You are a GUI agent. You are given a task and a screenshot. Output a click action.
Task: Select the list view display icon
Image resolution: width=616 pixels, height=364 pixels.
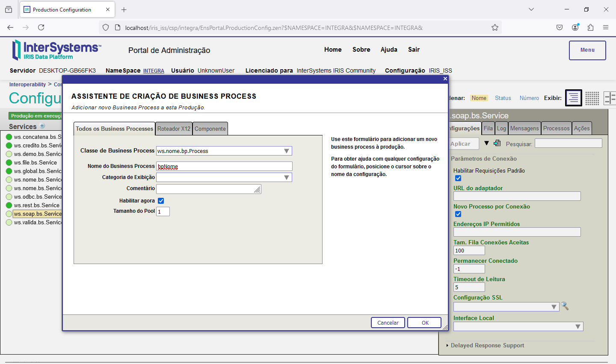tap(573, 98)
